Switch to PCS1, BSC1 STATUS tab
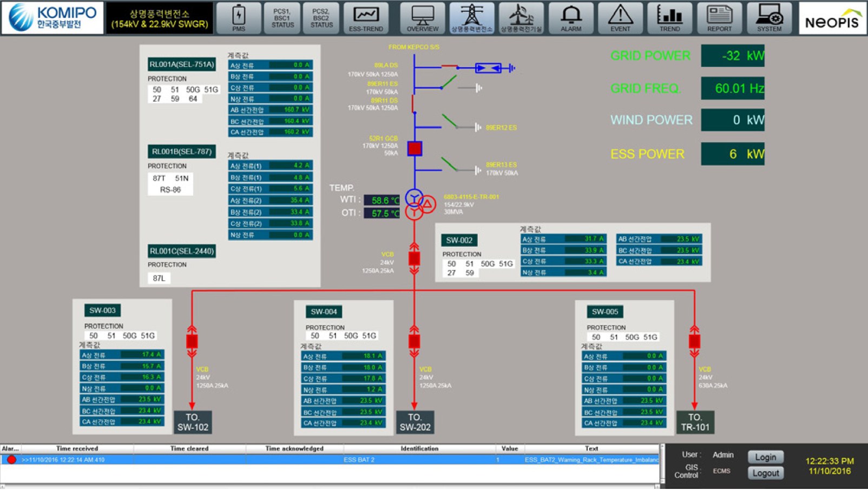Viewport: 868px width, 490px height. pyautogui.click(x=282, y=18)
